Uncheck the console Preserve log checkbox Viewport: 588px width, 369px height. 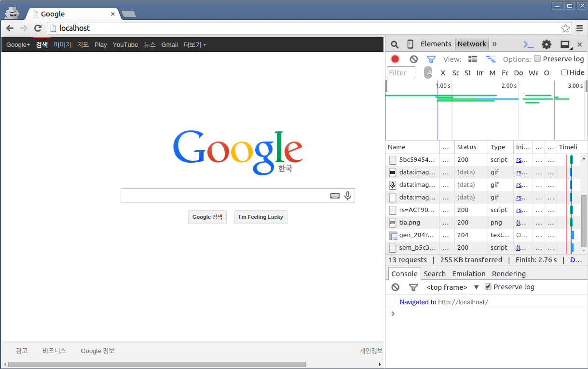tap(488, 287)
